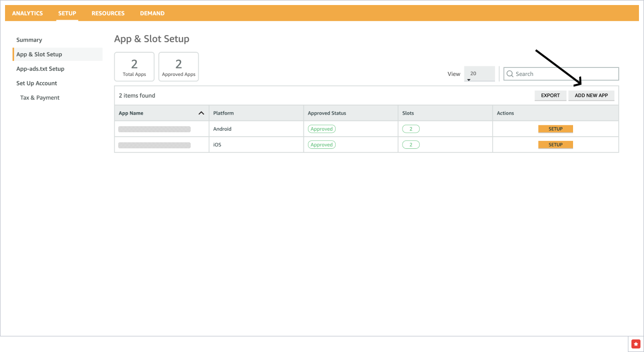Screen dimensions: 644x352
Task: Switch to the Resources tab
Action: [108, 13]
